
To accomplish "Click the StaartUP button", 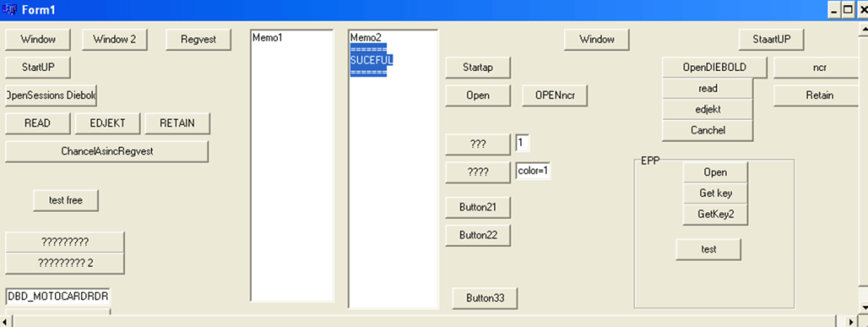I will point(772,39).
